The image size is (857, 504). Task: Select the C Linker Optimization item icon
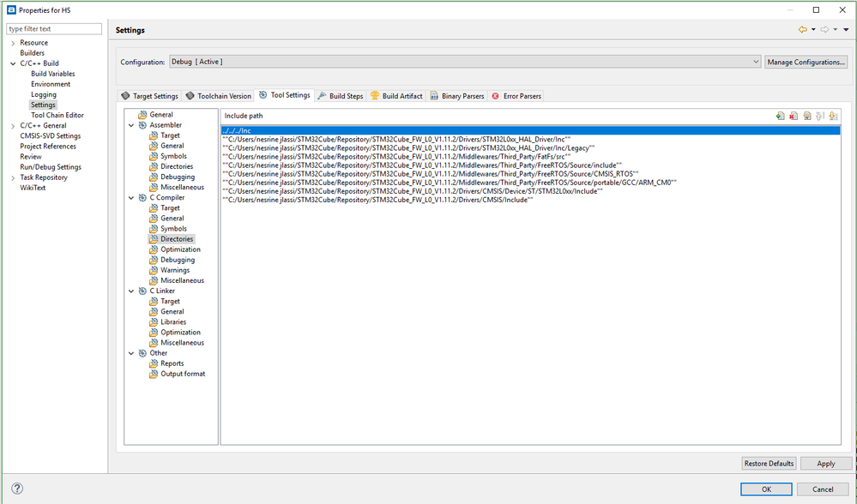click(x=154, y=333)
